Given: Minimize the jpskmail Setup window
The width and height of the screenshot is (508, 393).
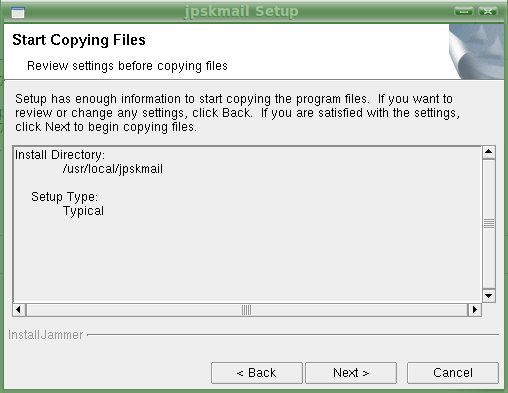Looking at the screenshot, I should point(464,11).
